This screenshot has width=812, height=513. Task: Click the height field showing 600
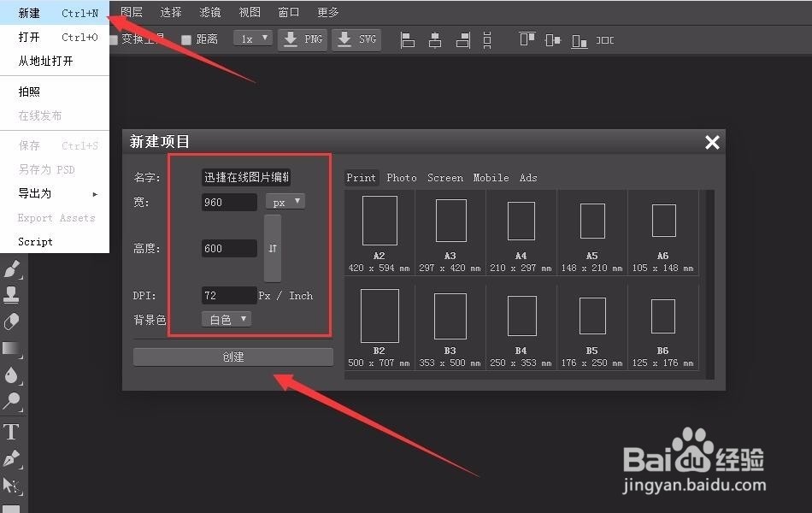(x=229, y=248)
